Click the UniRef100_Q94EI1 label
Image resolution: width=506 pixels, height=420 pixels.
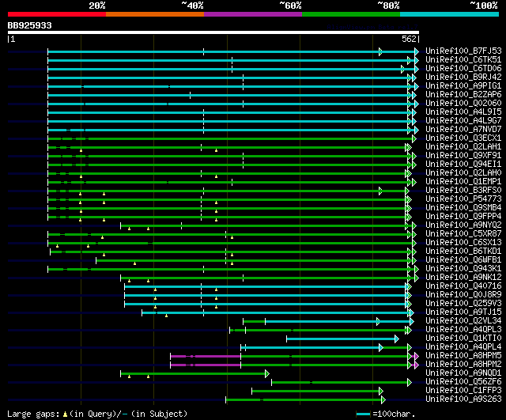pos(463,165)
